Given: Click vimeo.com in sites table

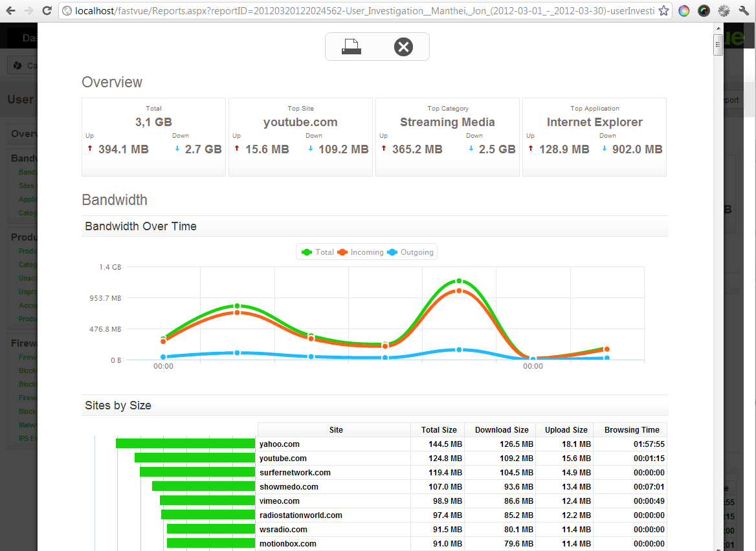Looking at the screenshot, I should tap(279, 501).
